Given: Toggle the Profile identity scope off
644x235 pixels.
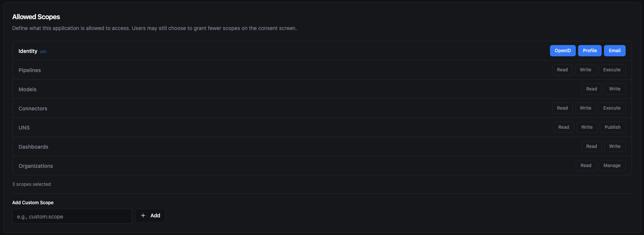Looking at the screenshot, I should point(590,51).
